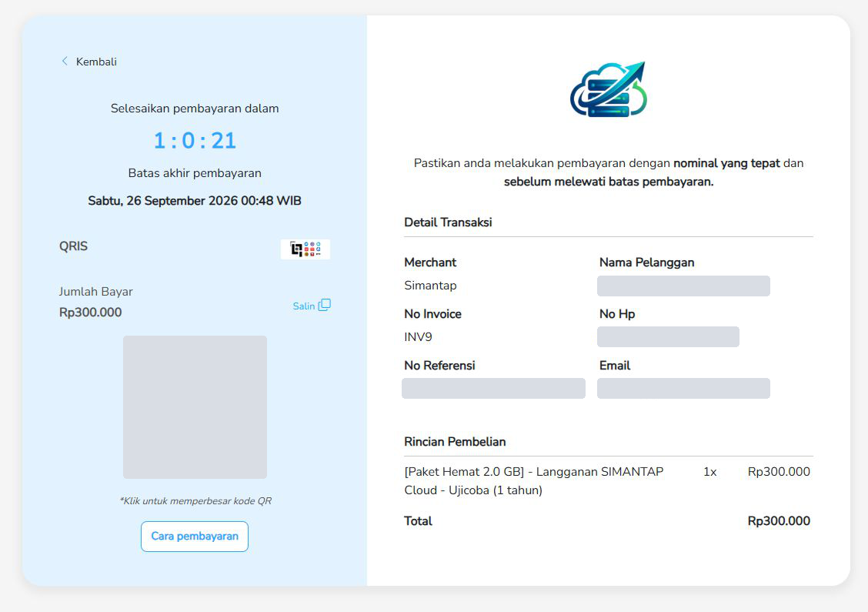The height and width of the screenshot is (612, 868).
Task: Click the Merchant label
Action: (430, 263)
